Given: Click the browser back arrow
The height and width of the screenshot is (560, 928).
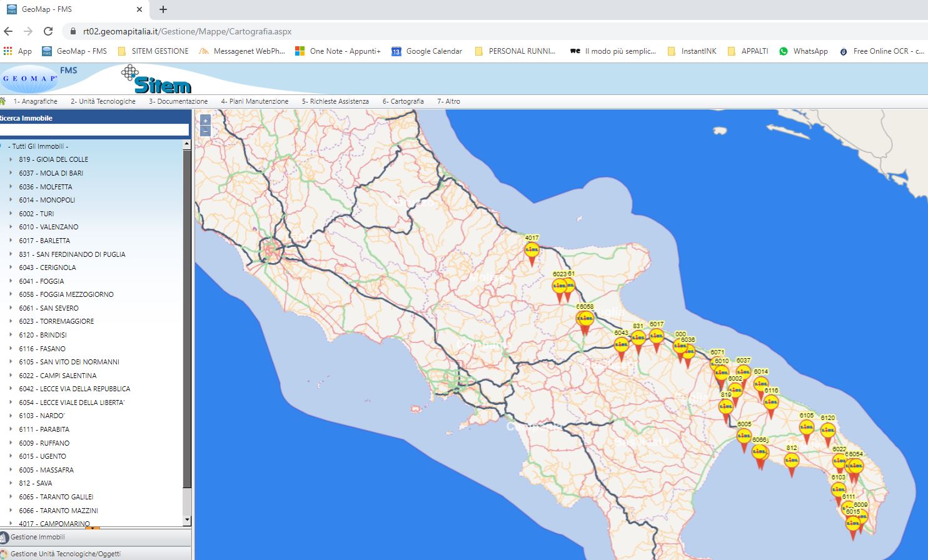Looking at the screenshot, I should (x=9, y=31).
